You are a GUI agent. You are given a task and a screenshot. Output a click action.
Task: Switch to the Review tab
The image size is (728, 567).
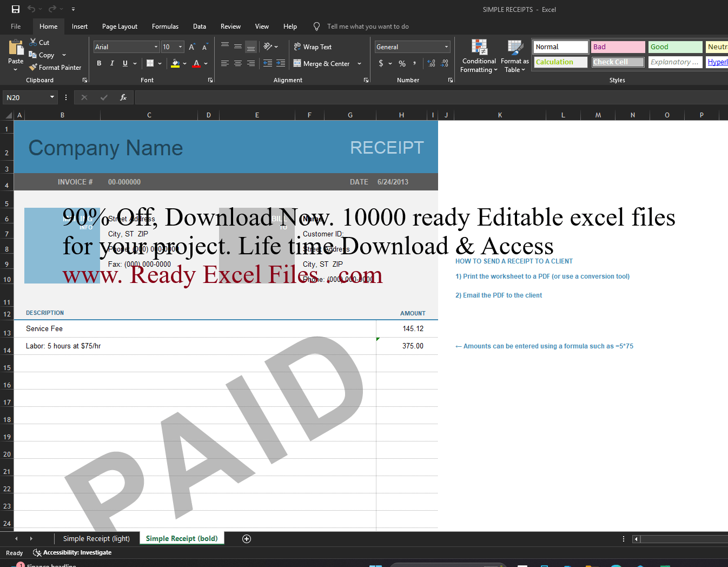click(230, 26)
